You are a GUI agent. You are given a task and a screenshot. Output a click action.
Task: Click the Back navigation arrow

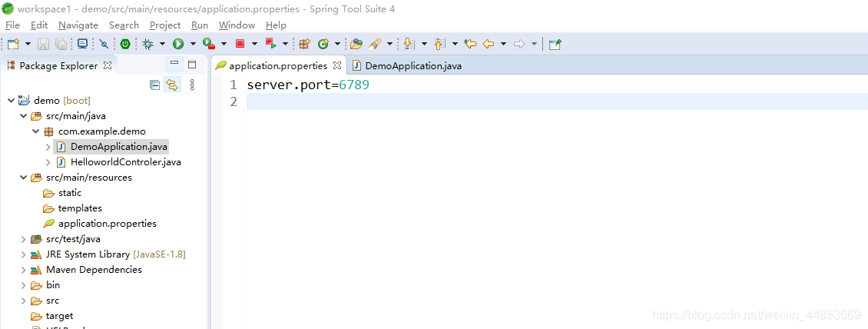tap(489, 44)
